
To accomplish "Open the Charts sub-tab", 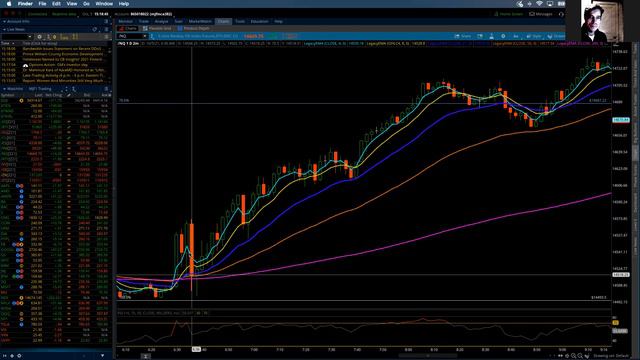I will [x=128, y=29].
